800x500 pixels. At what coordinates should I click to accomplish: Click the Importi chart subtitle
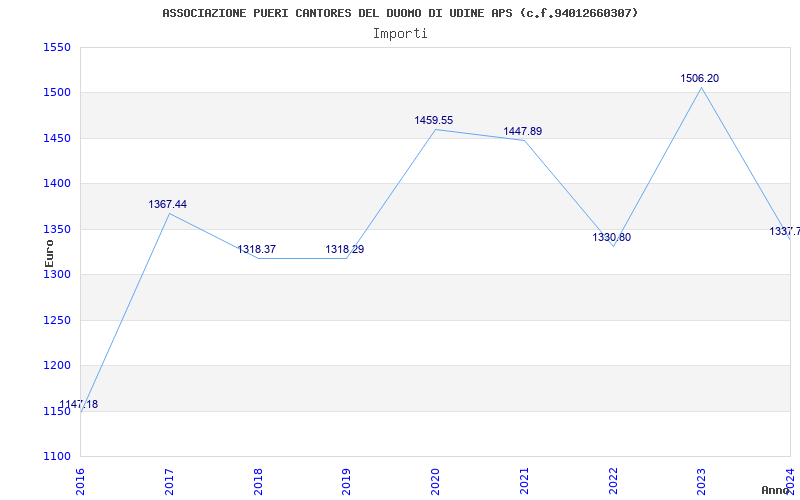coord(400,33)
